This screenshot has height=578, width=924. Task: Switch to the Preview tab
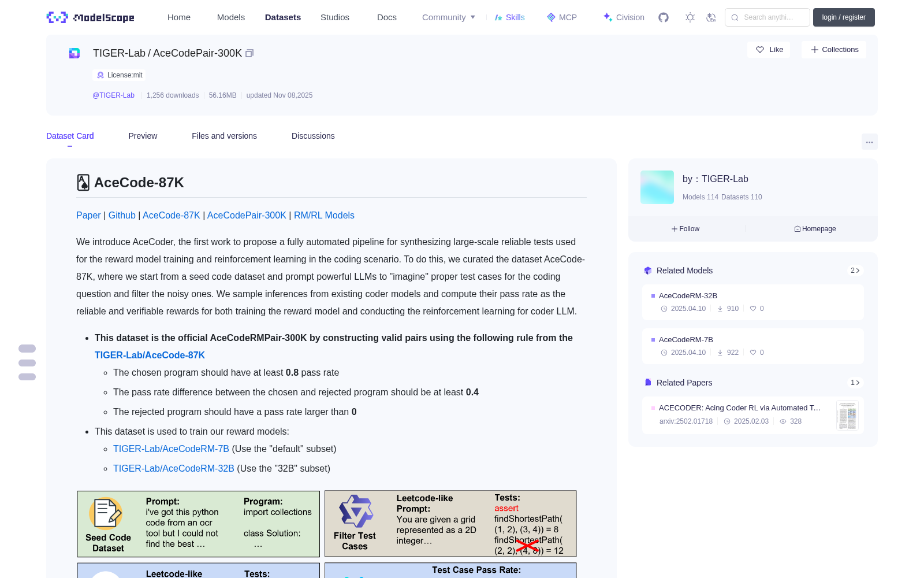[x=143, y=136]
